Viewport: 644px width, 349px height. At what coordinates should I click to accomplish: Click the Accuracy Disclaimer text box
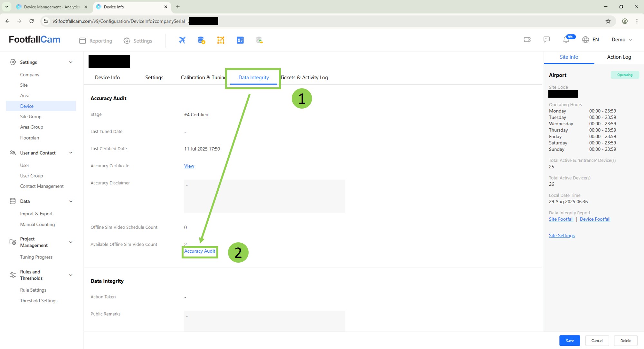click(264, 196)
